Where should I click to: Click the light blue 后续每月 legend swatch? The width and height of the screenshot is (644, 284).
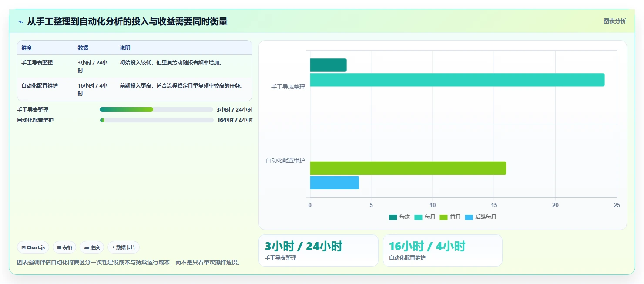(x=469, y=217)
